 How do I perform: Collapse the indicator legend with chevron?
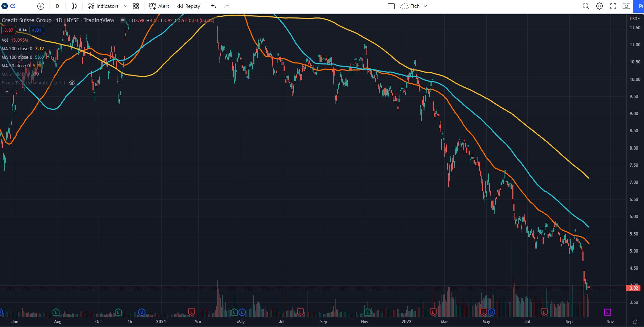[x=7, y=92]
